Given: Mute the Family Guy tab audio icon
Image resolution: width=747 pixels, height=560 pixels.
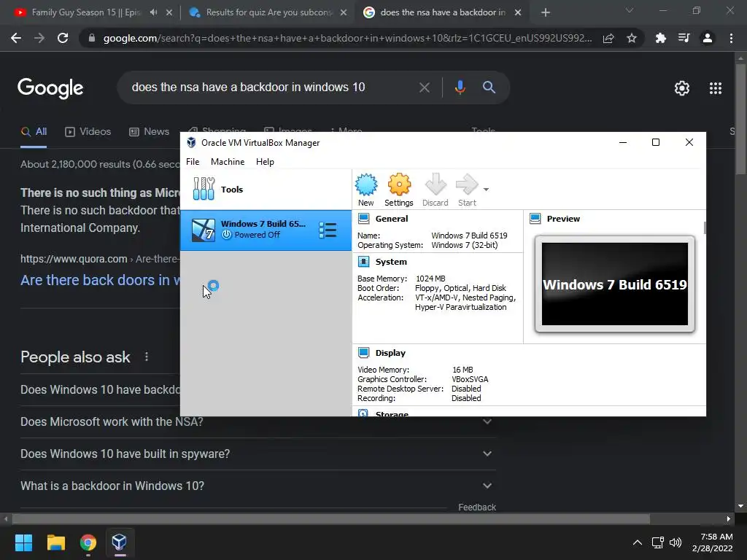Looking at the screenshot, I should point(153,12).
